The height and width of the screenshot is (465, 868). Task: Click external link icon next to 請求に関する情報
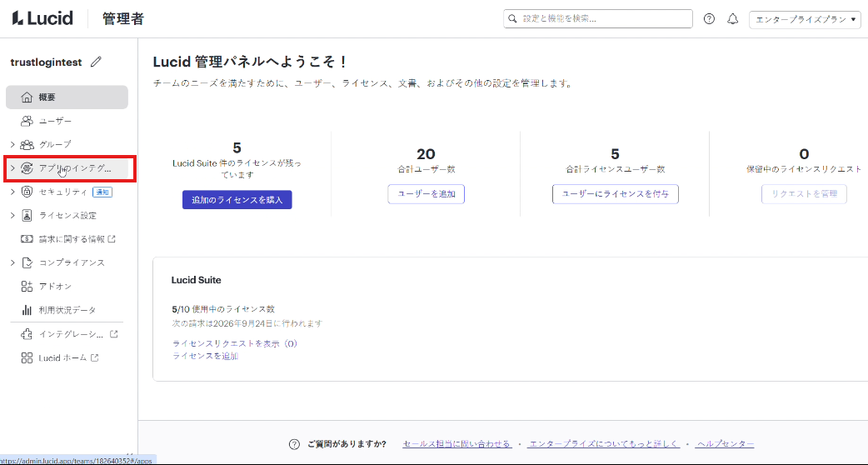tap(112, 239)
